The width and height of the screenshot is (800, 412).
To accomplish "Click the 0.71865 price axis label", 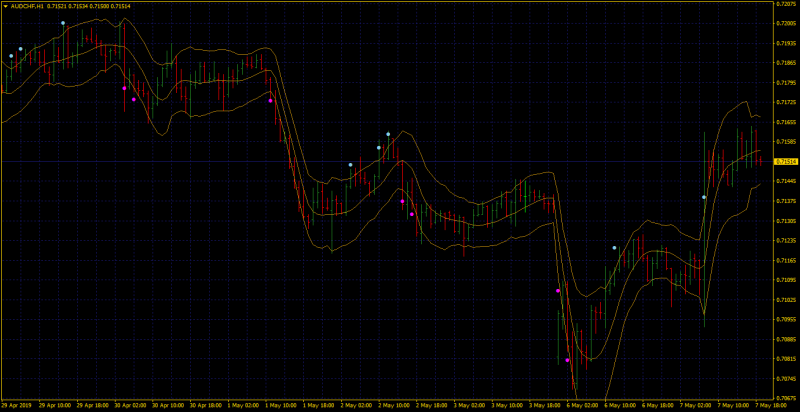I will pos(785,63).
